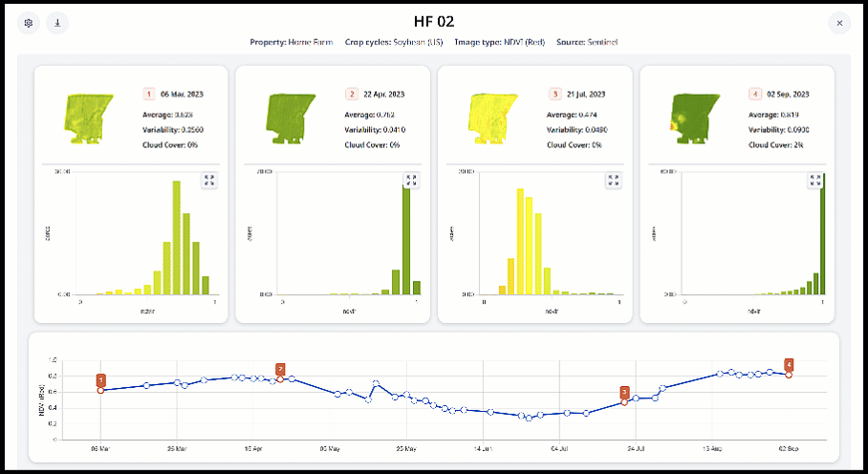This screenshot has height=474, width=868.
Task: Click timeline marker 4 on the NDVI chart
Action: tap(789, 364)
